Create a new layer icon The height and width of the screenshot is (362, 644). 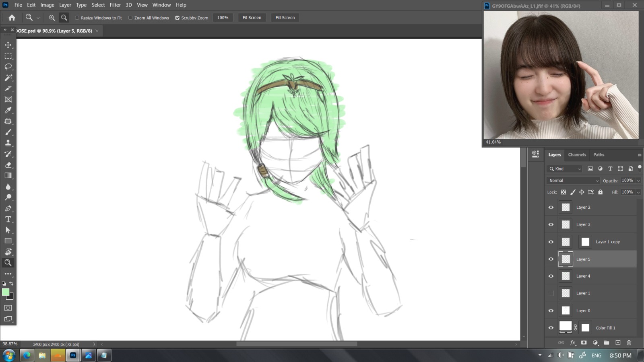(618, 343)
